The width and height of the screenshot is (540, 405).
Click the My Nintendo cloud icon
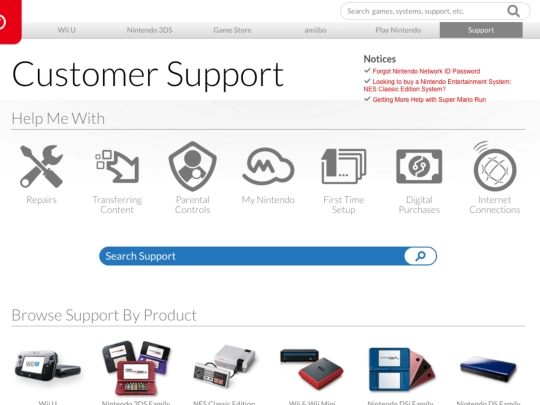point(268,166)
